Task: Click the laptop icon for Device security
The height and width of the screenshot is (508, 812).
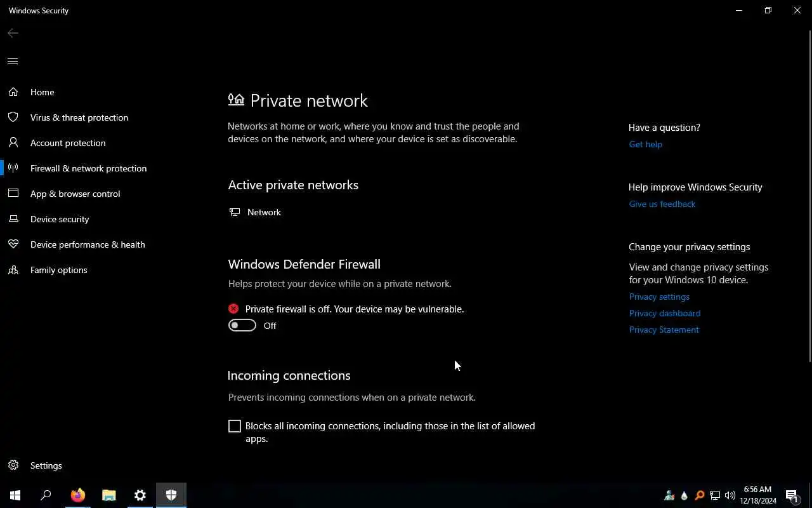Action: click(x=13, y=219)
